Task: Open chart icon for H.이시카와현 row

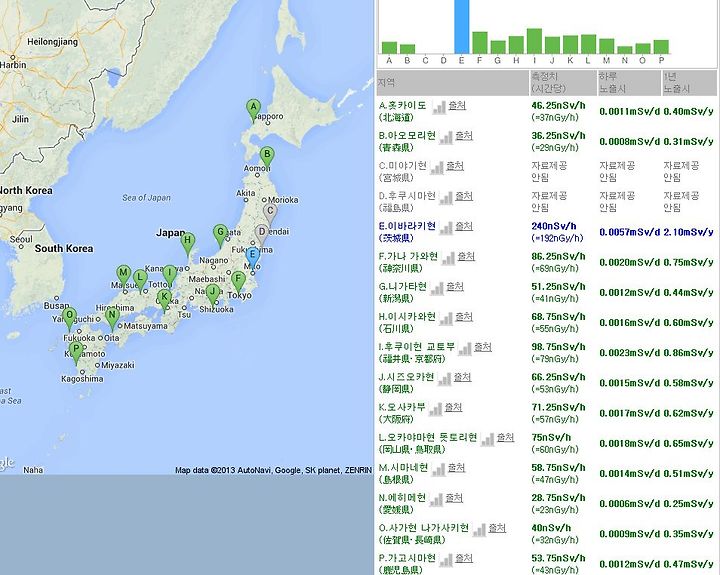Action: (x=446, y=318)
